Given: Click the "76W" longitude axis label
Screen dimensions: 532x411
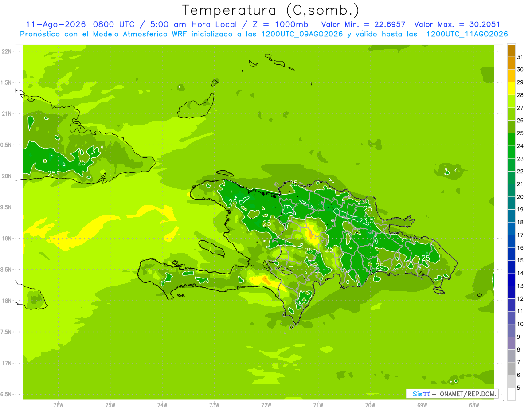Looking at the screenshot, I should tap(58, 405).
